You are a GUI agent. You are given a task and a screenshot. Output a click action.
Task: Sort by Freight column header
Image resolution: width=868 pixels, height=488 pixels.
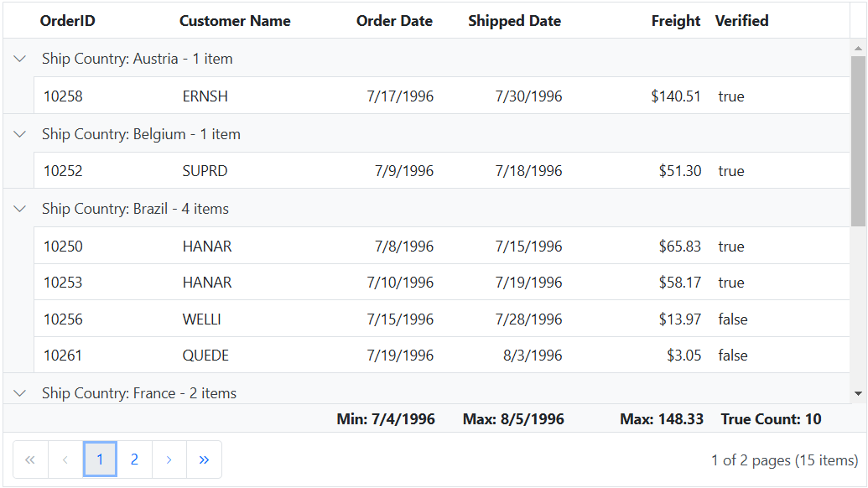[x=675, y=21]
